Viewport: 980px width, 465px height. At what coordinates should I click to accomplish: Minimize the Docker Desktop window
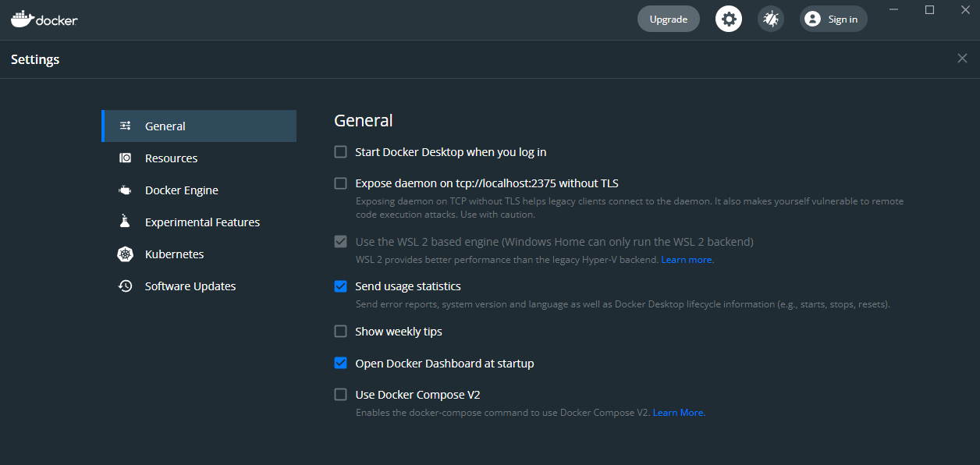pos(895,9)
